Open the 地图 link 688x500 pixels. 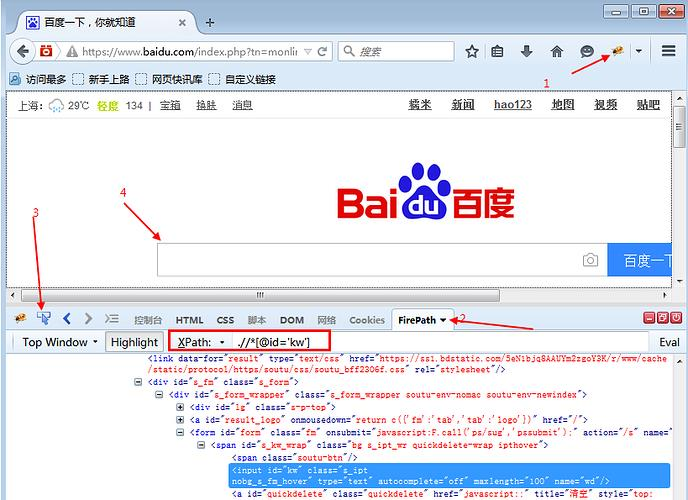563,105
